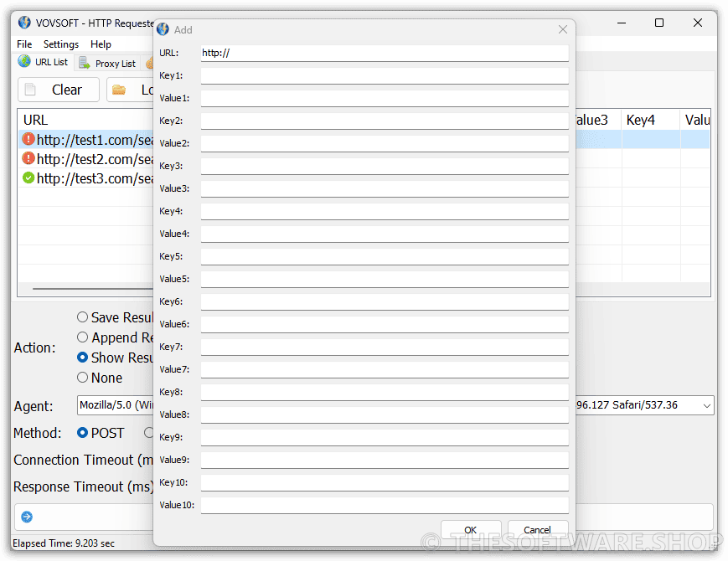Click the error icon beside test1.com URL
Viewport: 728px width, 561px height.
pos(28,139)
